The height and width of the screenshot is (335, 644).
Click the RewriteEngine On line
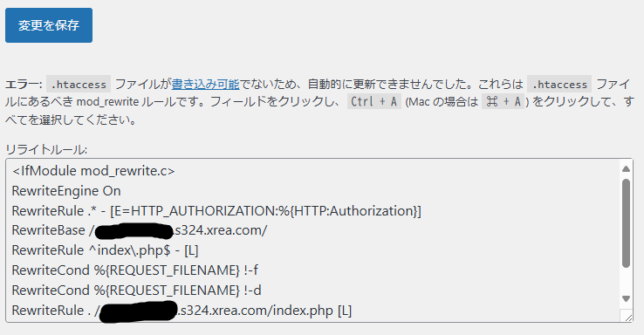pyautogui.click(x=66, y=191)
